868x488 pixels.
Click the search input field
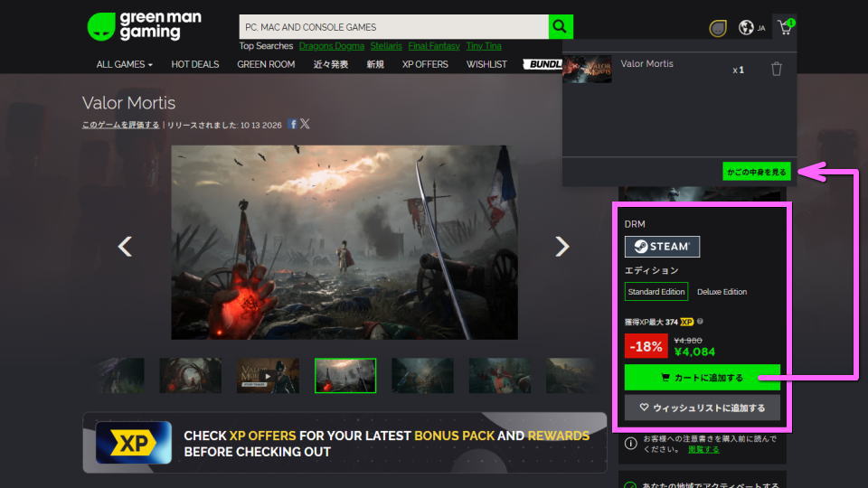393,26
